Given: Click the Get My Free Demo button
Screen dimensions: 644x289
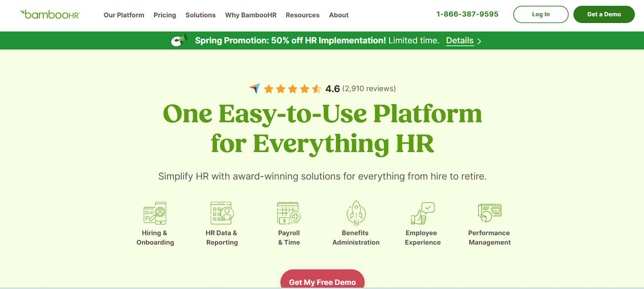Looking at the screenshot, I should [x=322, y=279].
